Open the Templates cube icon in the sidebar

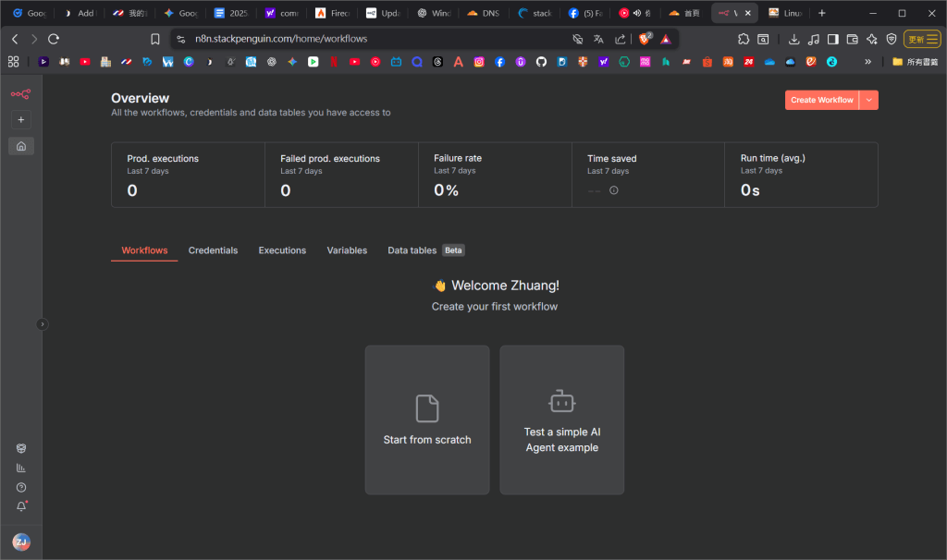[x=20, y=448]
